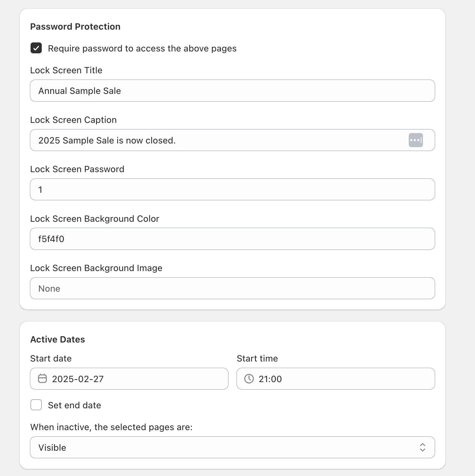This screenshot has height=476, width=475.
Task: Click the background color field showing f5f4f0
Action: point(232,239)
